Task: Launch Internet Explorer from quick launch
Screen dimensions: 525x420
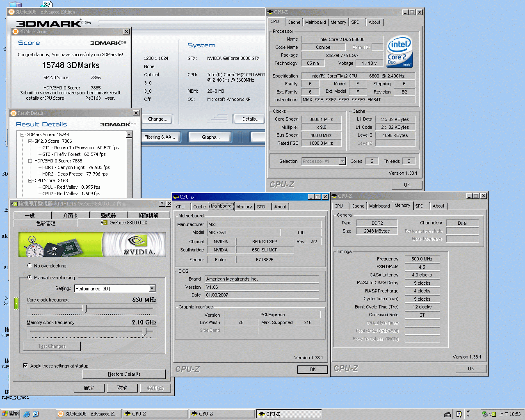Action: (27, 414)
